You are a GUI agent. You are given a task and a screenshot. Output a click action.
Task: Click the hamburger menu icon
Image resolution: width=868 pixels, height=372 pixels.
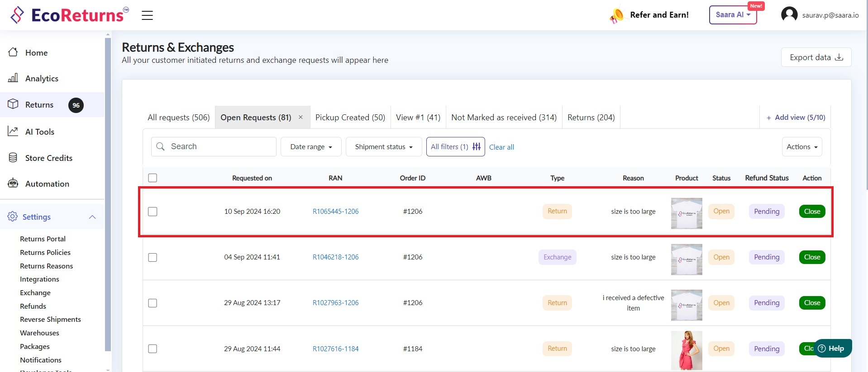[x=147, y=15]
